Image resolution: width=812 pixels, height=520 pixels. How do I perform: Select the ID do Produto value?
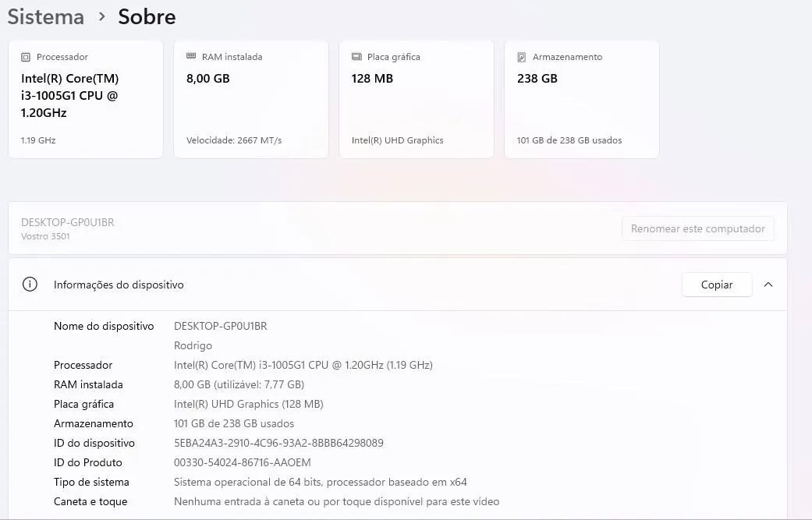click(x=243, y=462)
